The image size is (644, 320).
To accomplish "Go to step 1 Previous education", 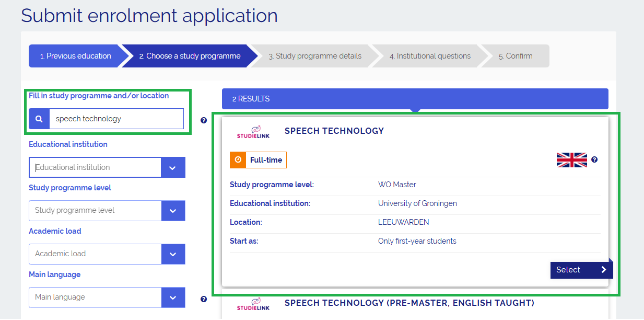I will coord(75,56).
